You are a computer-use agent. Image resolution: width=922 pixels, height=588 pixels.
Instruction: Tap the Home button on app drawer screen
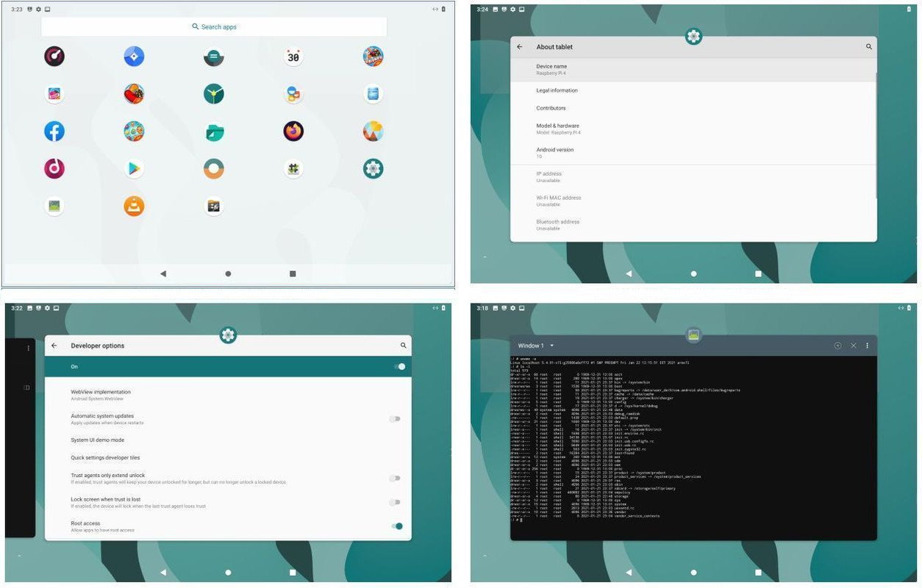coord(228,273)
